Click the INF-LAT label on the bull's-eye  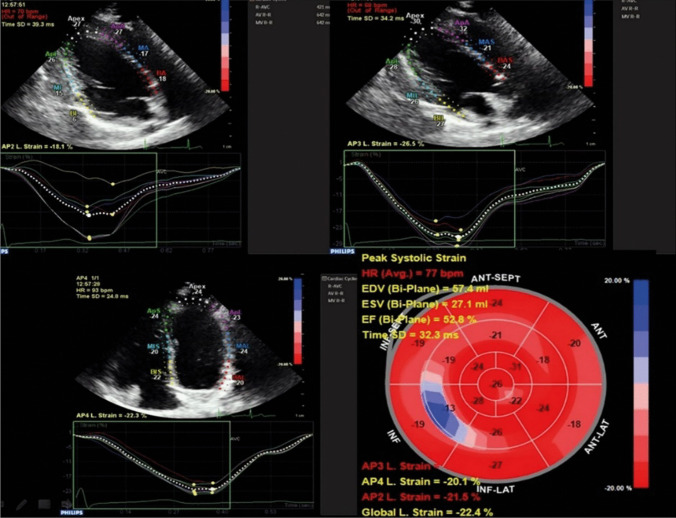tap(496, 490)
